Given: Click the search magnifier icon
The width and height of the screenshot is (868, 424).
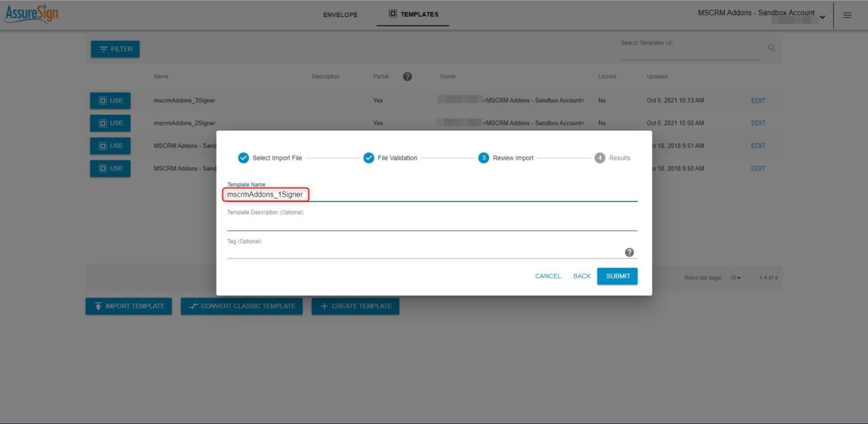Looking at the screenshot, I should pos(771,48).
